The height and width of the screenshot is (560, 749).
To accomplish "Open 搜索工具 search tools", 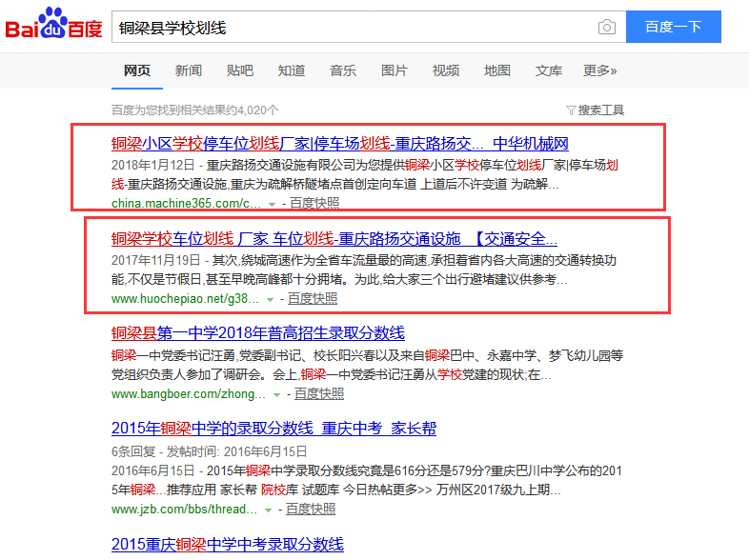I will pyautogui.click(x=601, y=110).
